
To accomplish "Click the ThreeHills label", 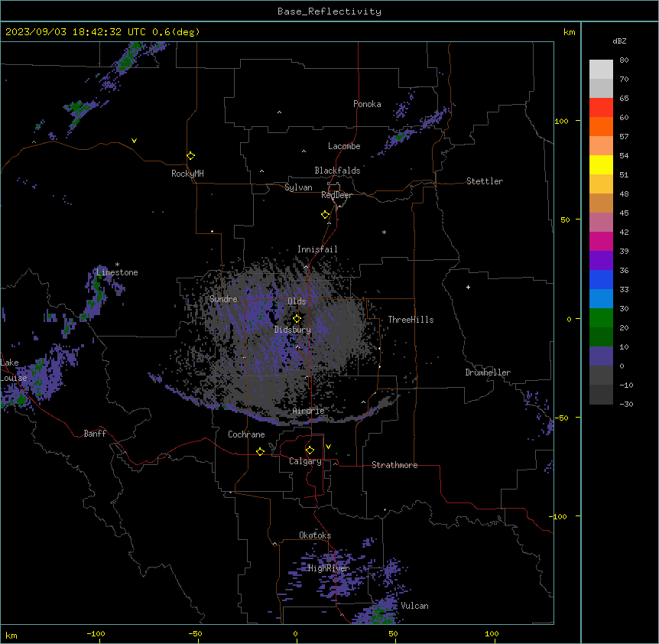I will click(x=411, y=320).
